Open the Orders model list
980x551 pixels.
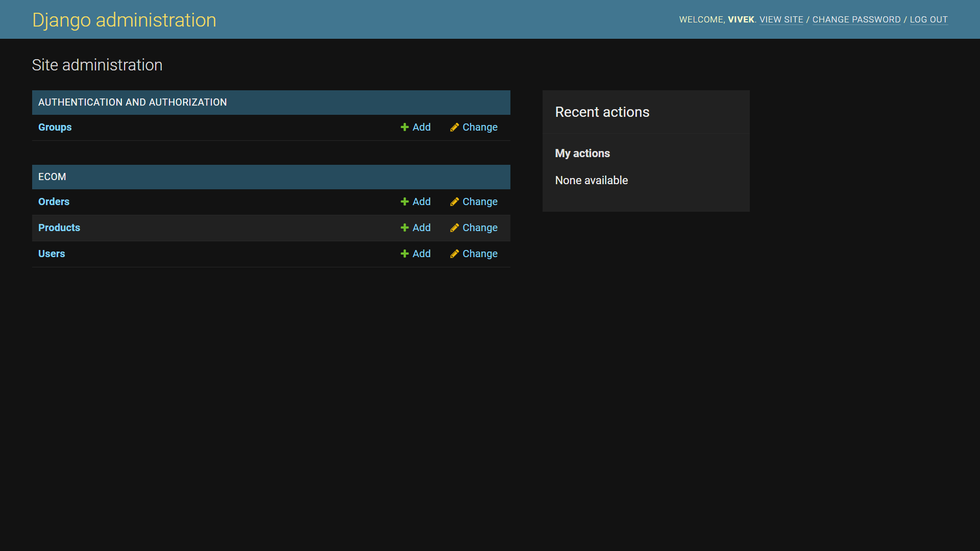pos(54,202)
